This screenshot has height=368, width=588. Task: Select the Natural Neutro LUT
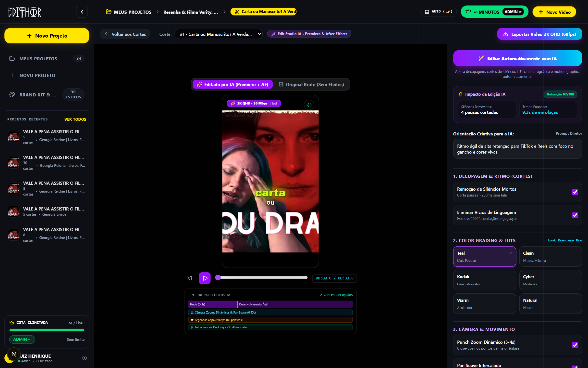pyautogui.click(x=550, y=303)
